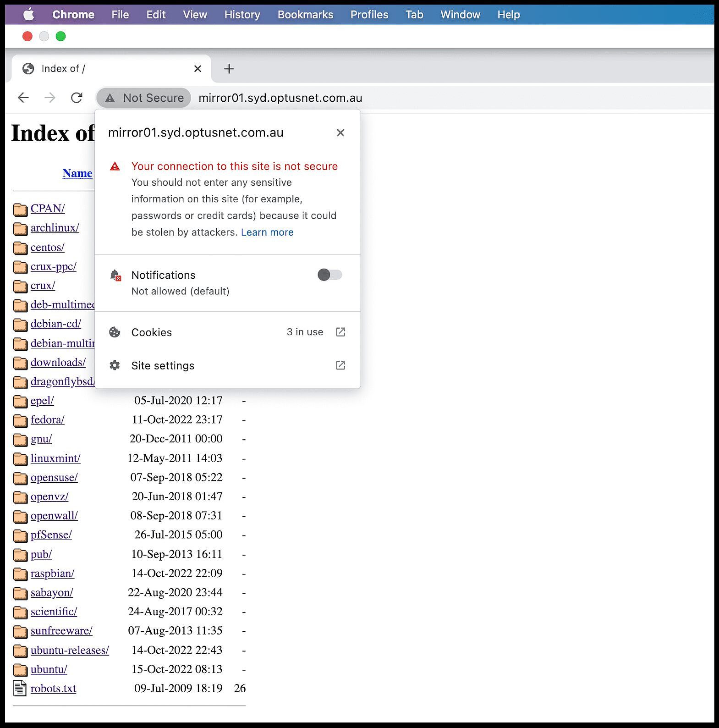Open the epel/ directory
Image resolution: width=719 pixels, height=728 pixels.
(42, 401)
